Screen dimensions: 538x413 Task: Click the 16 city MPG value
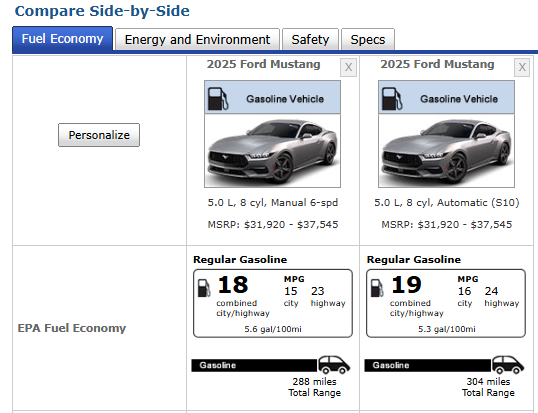[x=464, y=291]
